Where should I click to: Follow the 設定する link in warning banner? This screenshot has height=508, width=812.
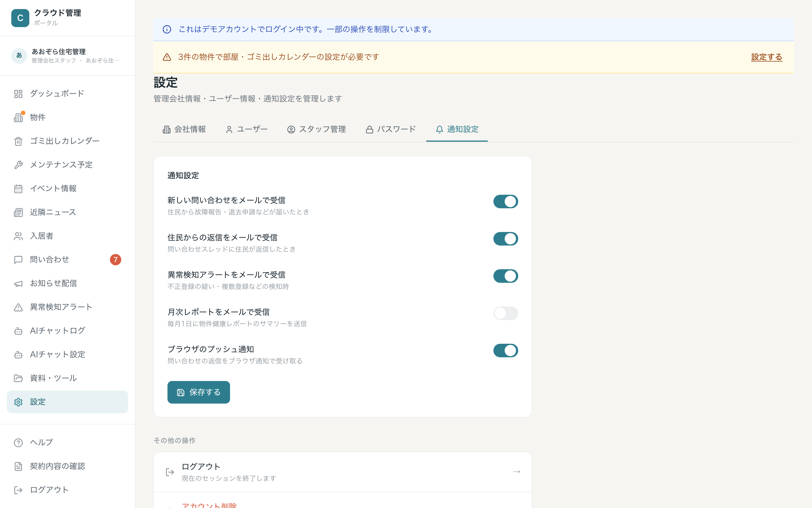tap(766, 57)
